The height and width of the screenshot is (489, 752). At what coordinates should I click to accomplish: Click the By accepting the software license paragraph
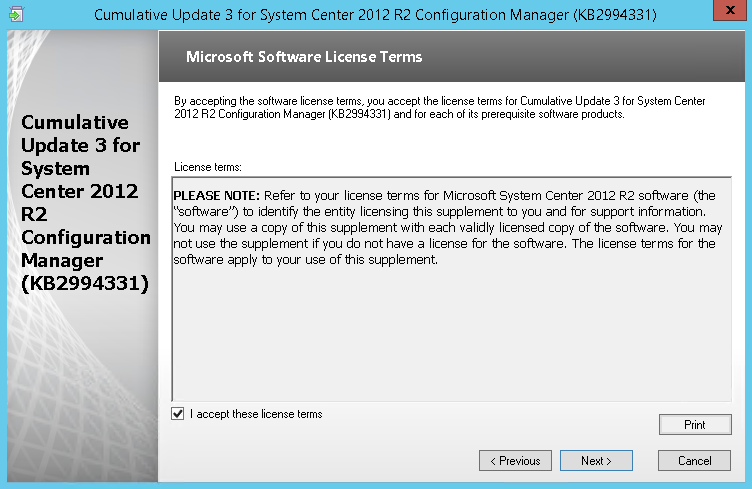click(439, 107)
